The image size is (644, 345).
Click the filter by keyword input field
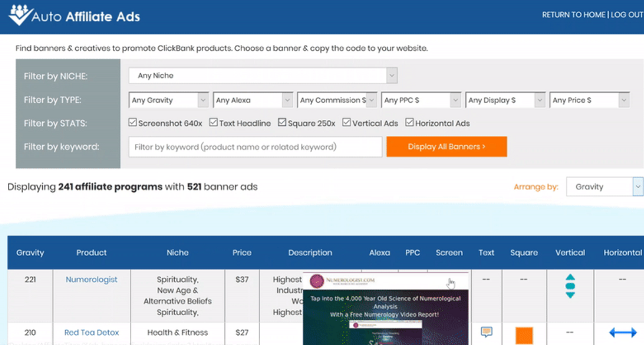pyautogui.click(x=255, y=146)
